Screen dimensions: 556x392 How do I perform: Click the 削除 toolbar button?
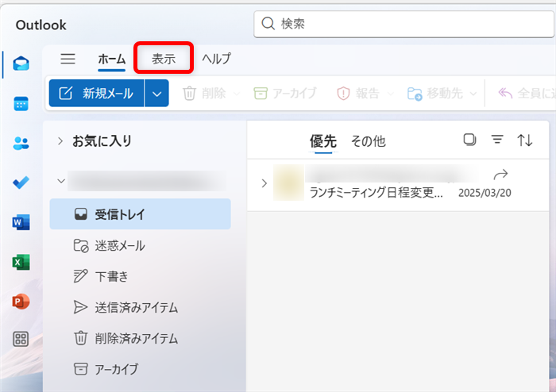[x=204, y=94]
